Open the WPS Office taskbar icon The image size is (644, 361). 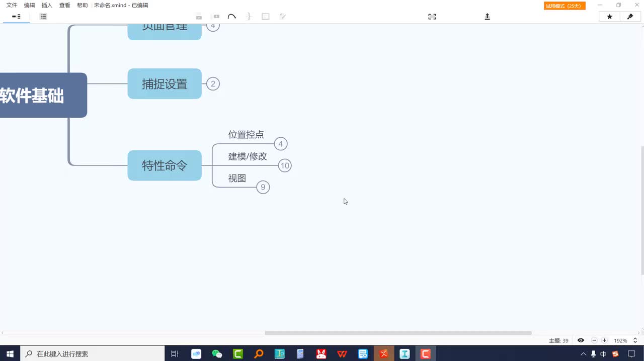(x=342, y=354)
